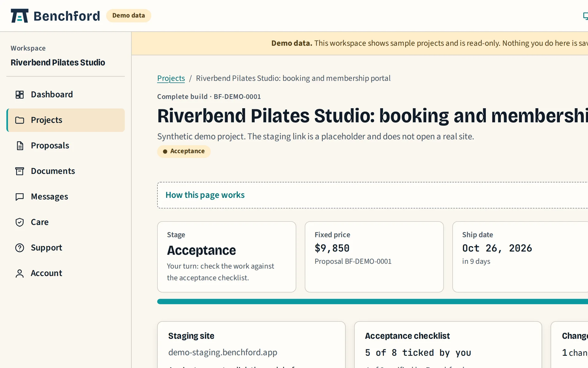Click the Messages speech bubble icon

tap(20, 197)
